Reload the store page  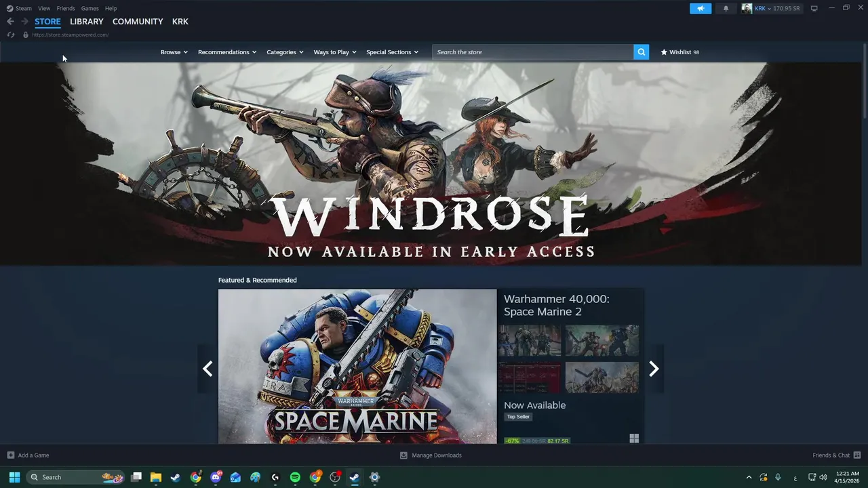coord(11,35)
